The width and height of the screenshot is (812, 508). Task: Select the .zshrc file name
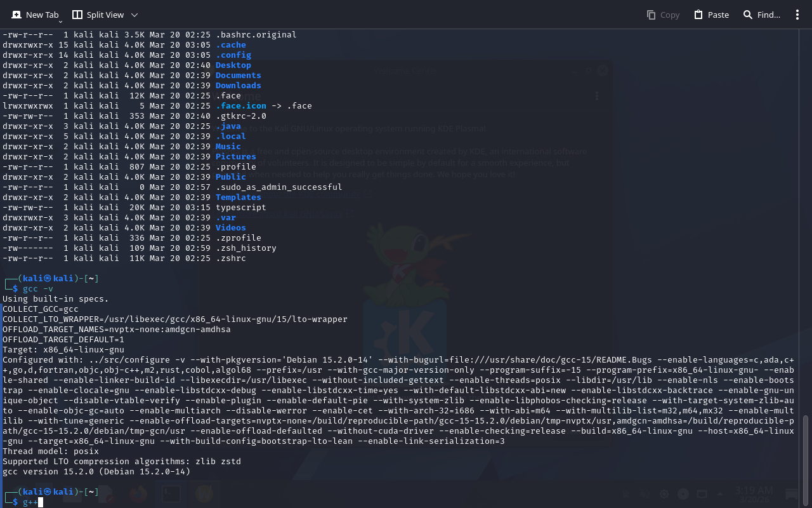pos(230,258)
